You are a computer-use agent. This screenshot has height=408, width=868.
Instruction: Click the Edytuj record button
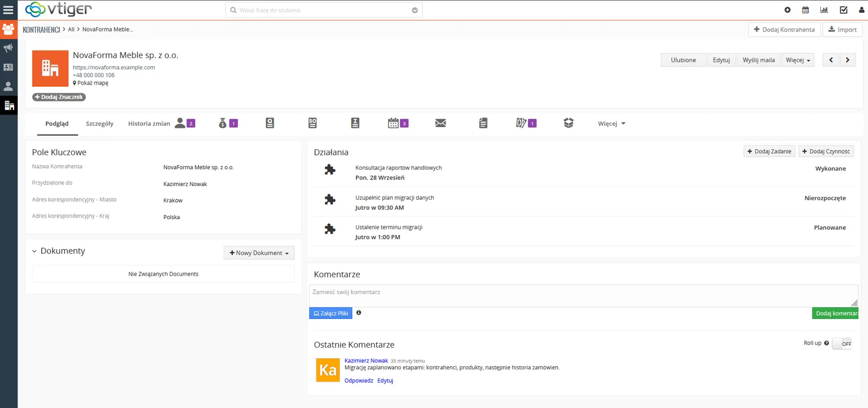(x=722, y=60)
